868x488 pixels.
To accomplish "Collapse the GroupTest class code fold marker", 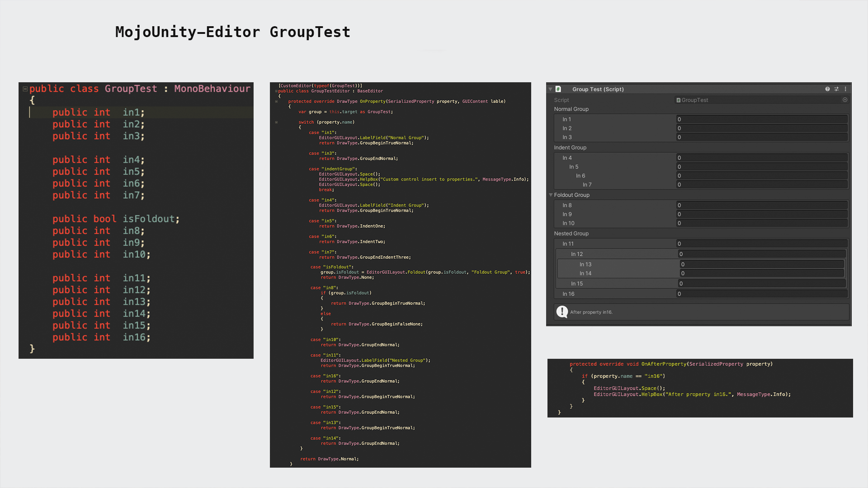I will [x=25, y=89].
